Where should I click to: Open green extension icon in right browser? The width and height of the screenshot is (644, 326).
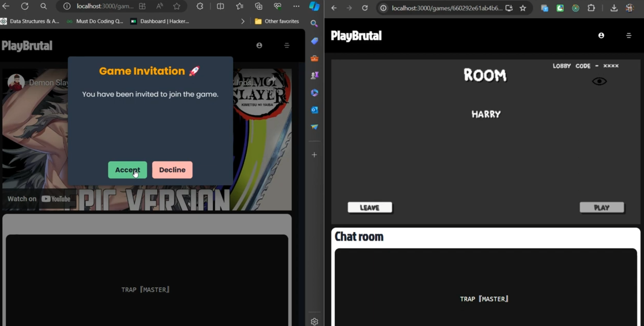(560, 8)
